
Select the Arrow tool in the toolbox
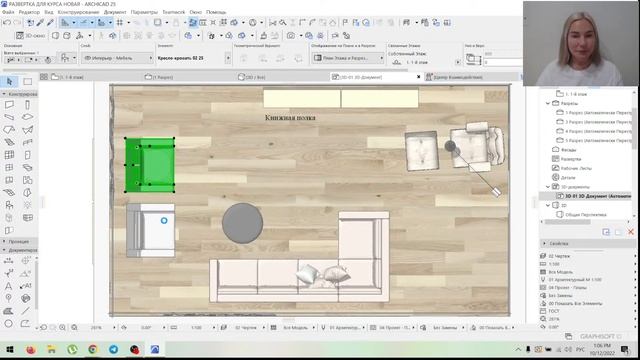pos(9,82)
